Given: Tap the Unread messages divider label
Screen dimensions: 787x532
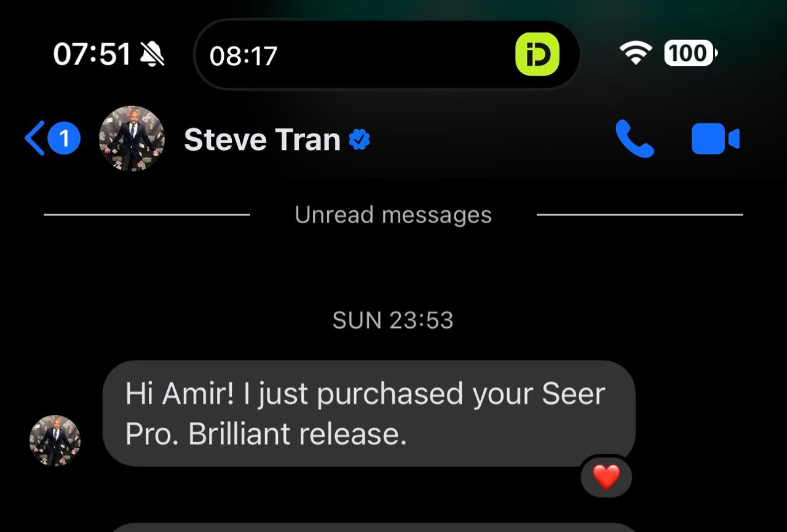Looking at the screenshot, I should (393, 215).
